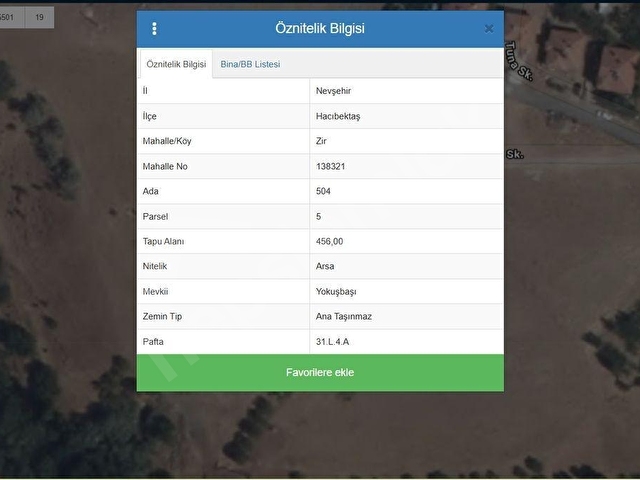
Task: Close the Öznitelik Bilgisi dialog
Action: click(x=489, y=29)
